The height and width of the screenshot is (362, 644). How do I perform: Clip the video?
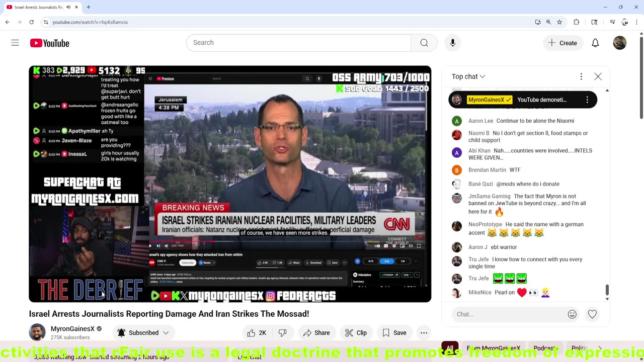[356, 333]
